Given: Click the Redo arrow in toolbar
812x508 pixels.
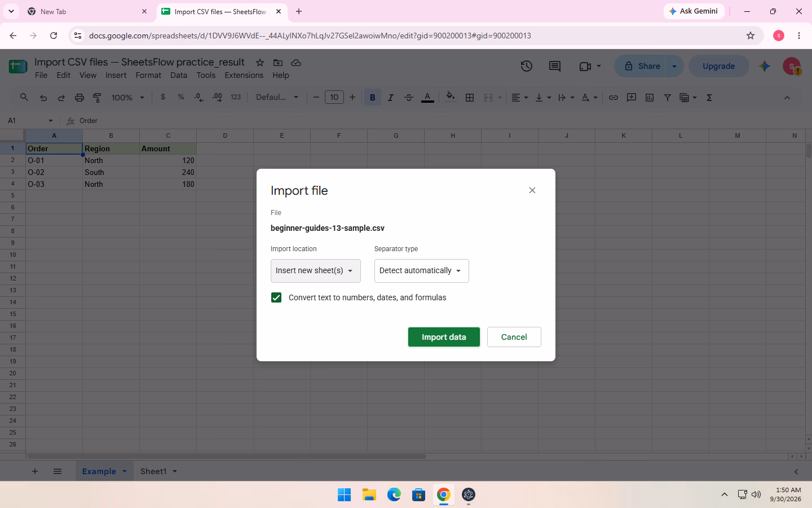Looking at the screenshot, I should [x=61, y=98].
